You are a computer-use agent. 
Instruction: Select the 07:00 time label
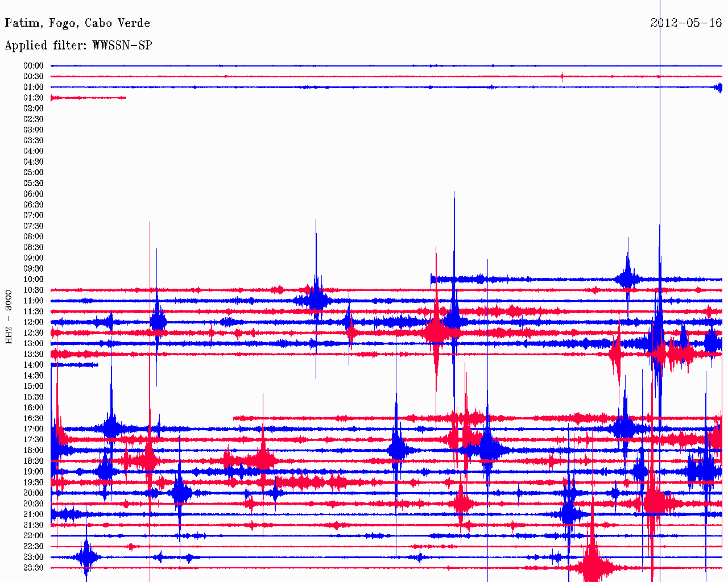coord(34,215)
